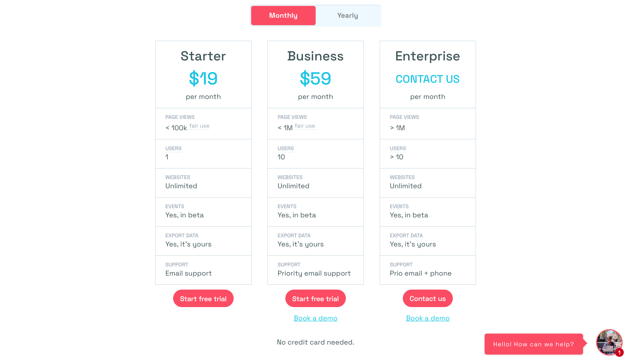Click the Enterprise plan heading

pyautogui.click(x=428, y=56)
